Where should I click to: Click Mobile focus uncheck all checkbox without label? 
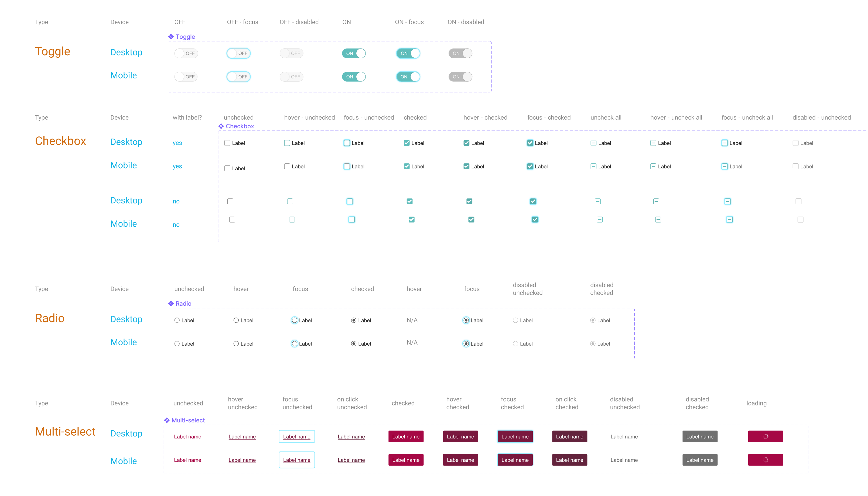coord(729,220)
